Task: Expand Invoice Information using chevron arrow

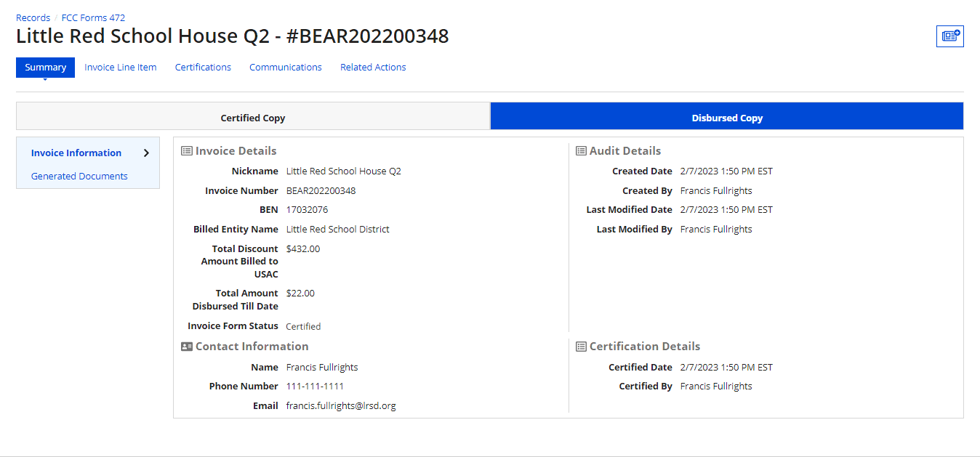Action: click(x=146, y=153)
